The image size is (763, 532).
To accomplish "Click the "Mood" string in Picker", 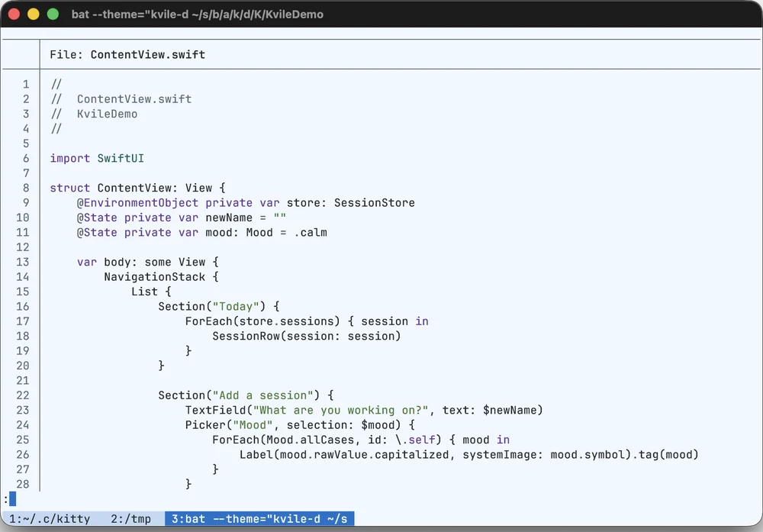I will click(253, 425).
